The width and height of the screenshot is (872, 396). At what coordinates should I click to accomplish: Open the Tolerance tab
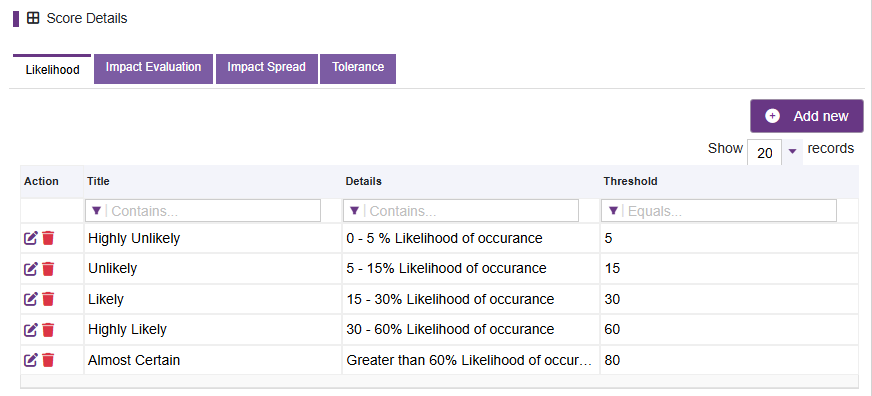click(358, 69)
